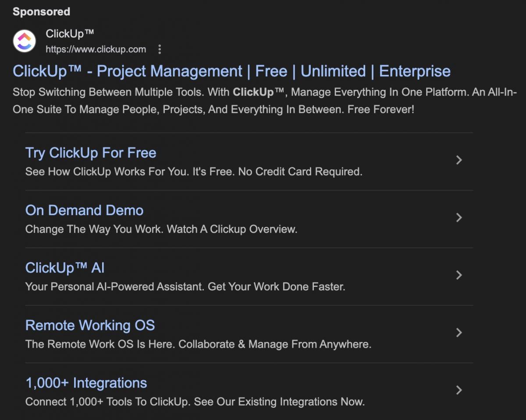
Task: Click the ClickUp logo icon
Action: pyautogui.click(x=25, y=41)
